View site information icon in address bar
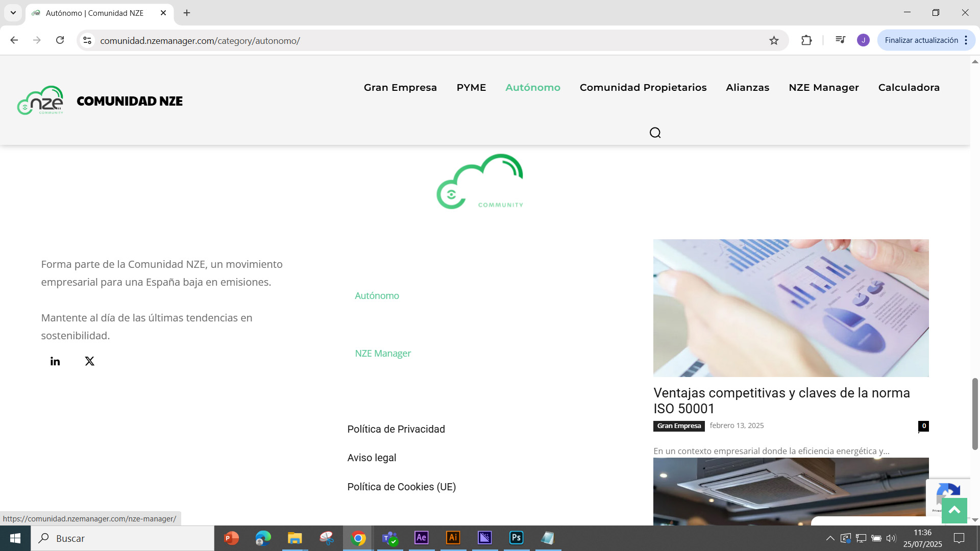 87,40
